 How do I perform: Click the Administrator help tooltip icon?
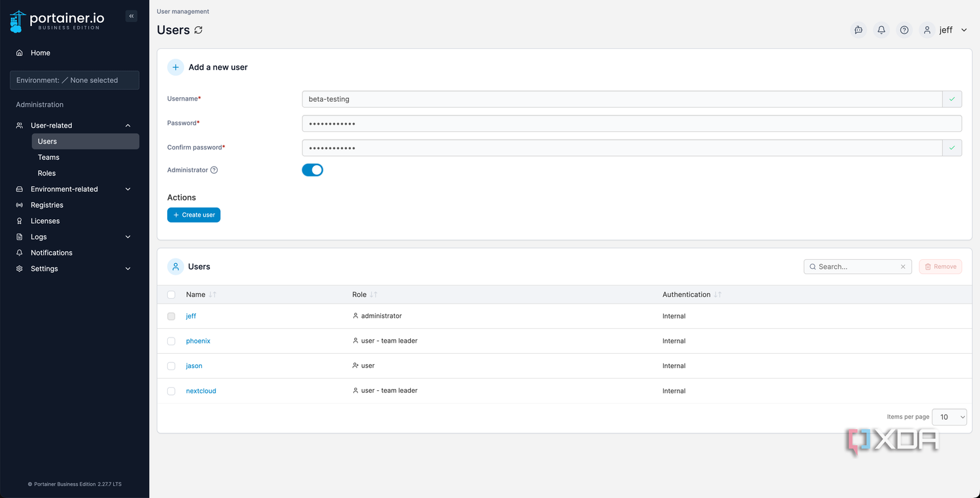coord(214,170)
